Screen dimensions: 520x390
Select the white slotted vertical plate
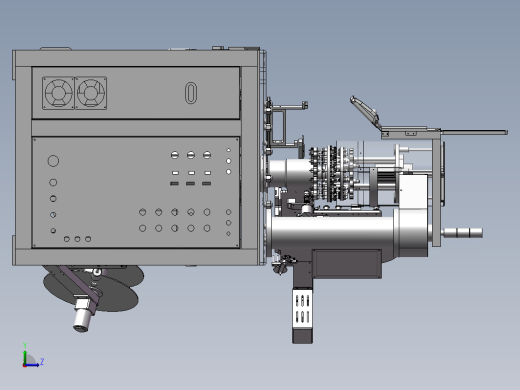pos(303,309)
